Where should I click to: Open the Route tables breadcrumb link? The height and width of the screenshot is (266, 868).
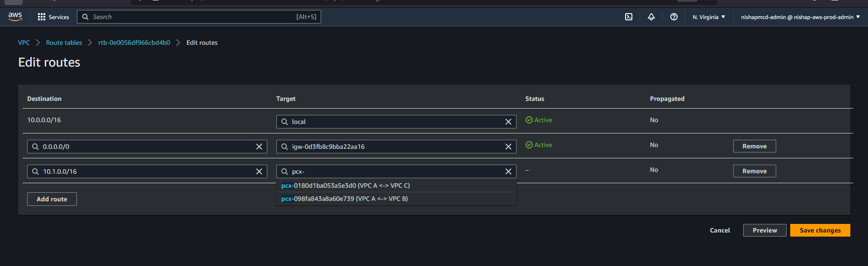64,43
